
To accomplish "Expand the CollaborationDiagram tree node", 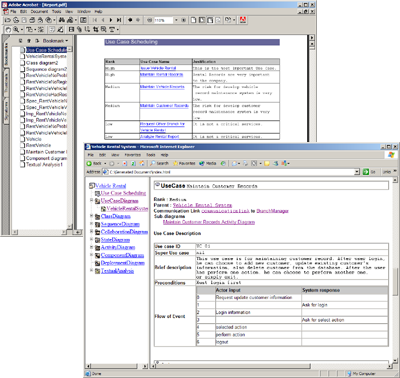I will 92,231.
